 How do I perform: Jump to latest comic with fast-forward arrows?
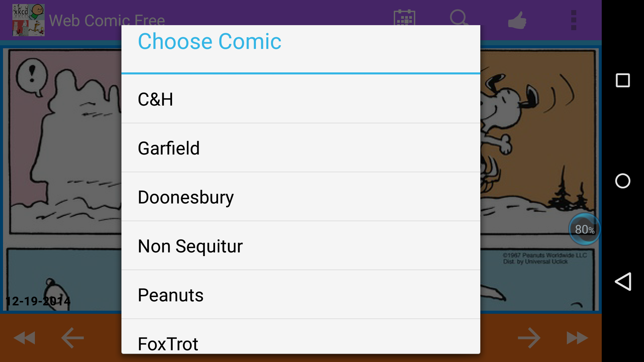(577, 338)
